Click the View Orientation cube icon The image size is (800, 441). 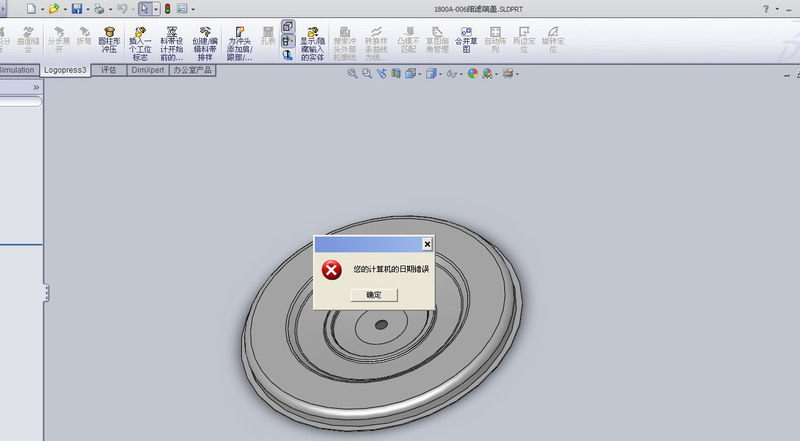coord(410,74)
